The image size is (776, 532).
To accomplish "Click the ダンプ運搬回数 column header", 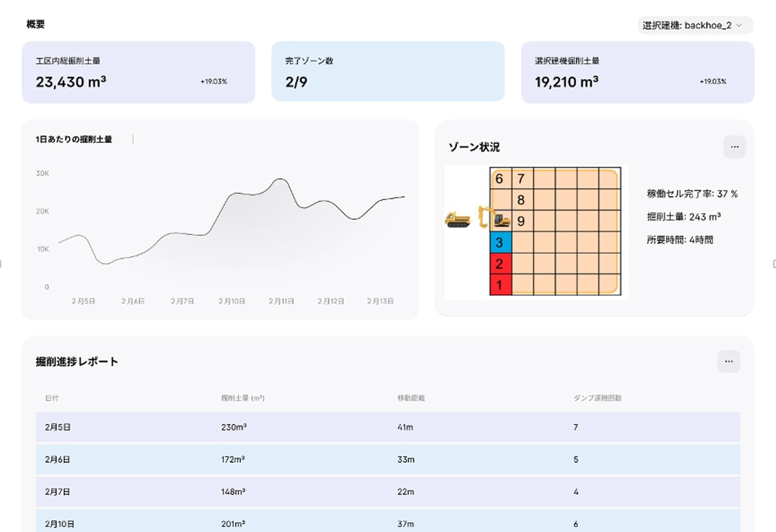I will tap(597, 397).
